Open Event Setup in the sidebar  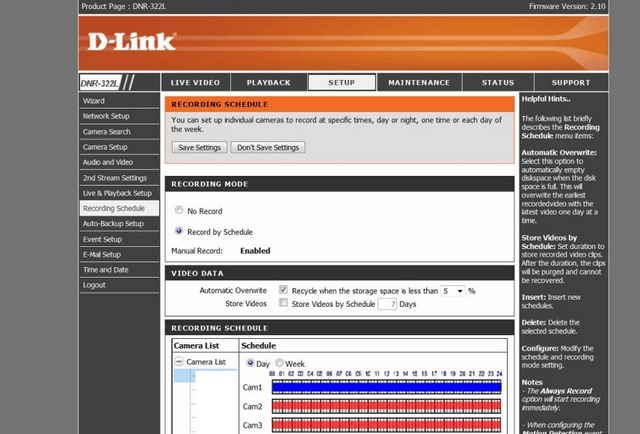(x=119, y=239)
